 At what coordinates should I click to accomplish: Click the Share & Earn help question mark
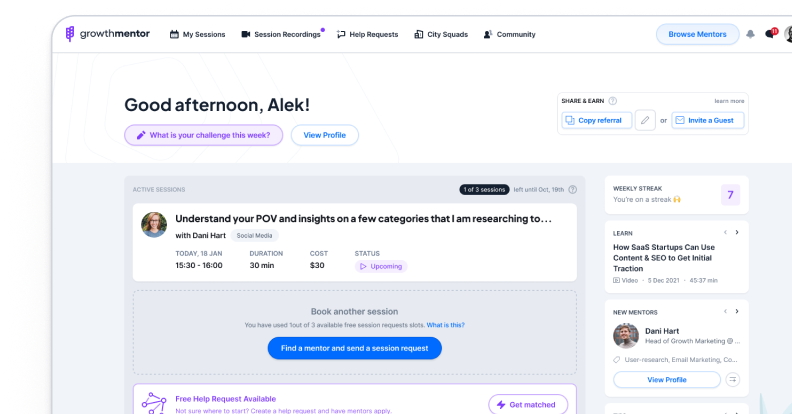[613, 100]
